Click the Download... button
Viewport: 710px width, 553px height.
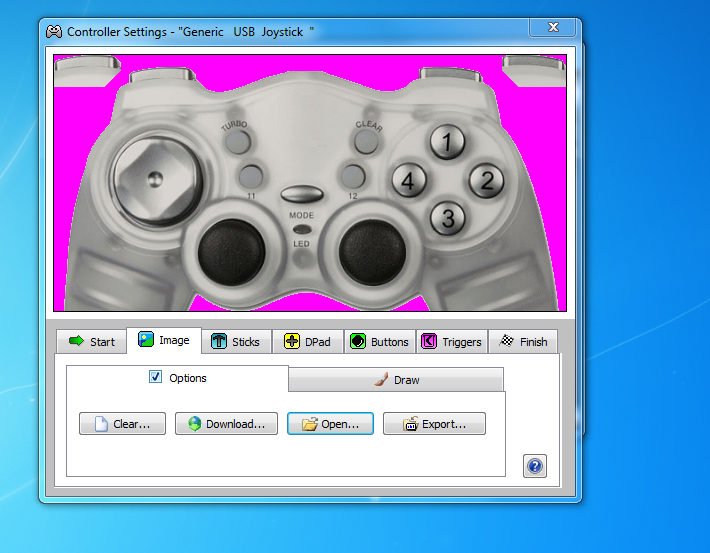[226, 424]
